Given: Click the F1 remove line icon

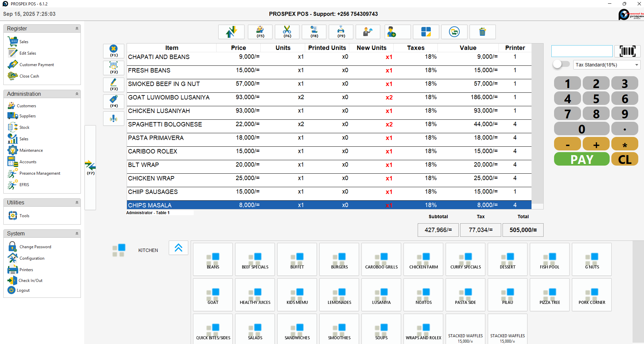Looking at the screenshot, I should [114, 51].
